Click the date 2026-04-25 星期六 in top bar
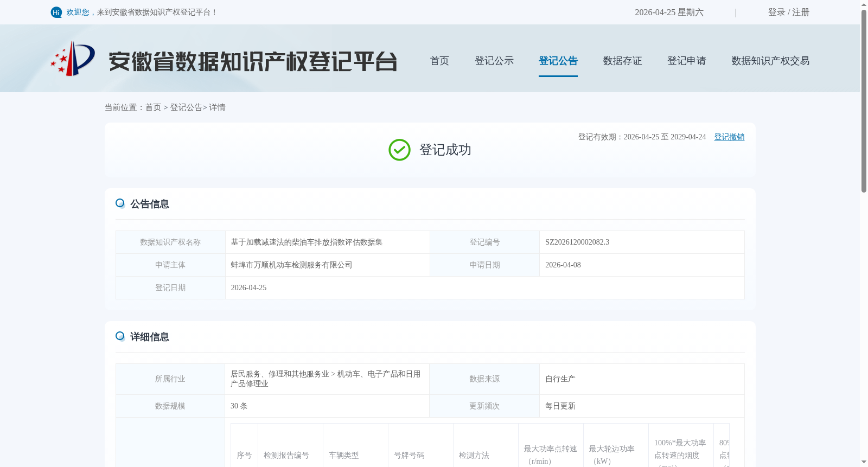Image resolution: width=868 pixels, height=467 pixels. tap(669, 12)
